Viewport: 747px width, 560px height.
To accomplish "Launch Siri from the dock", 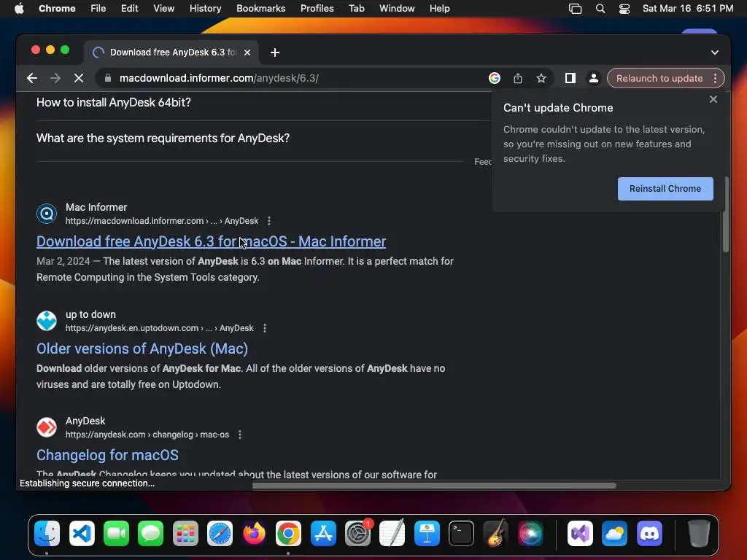I will pos(530,533).
